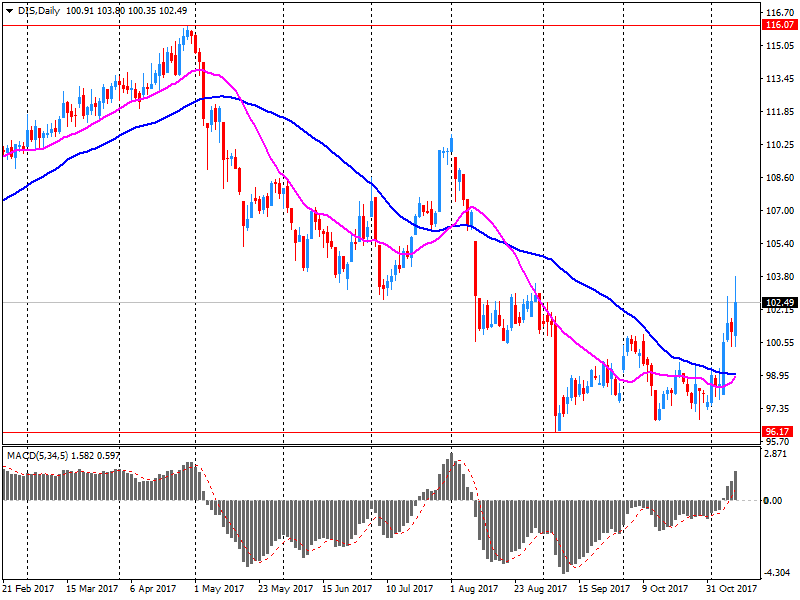Screen dimensions: 800x600
Task: Click the 107.00 price axis value
Action: [x=780, y=211]
